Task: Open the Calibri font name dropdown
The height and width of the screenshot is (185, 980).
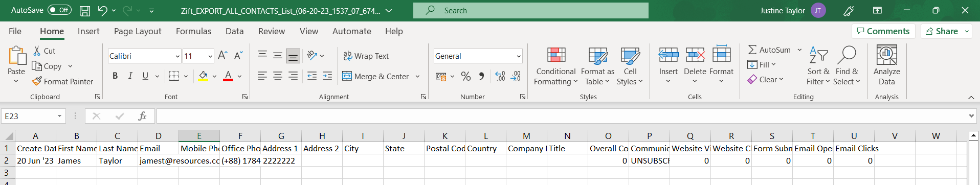Action: click(177, 56)
